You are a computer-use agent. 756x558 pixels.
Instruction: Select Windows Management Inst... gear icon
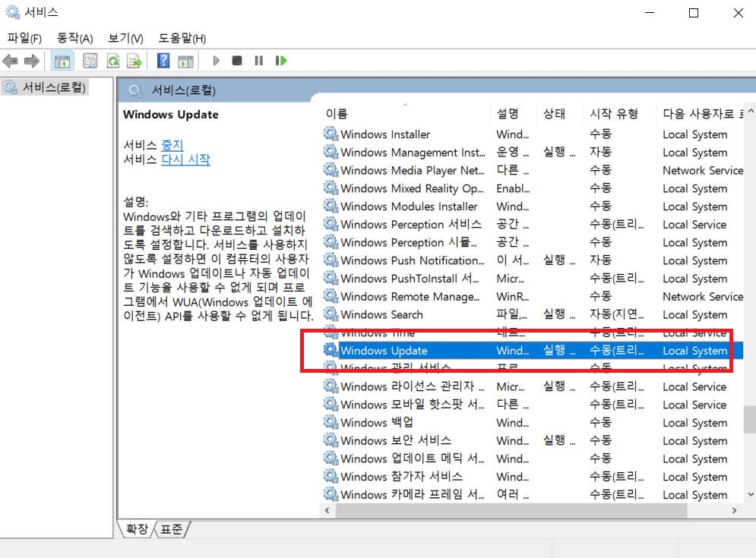(x=331, y=152)
